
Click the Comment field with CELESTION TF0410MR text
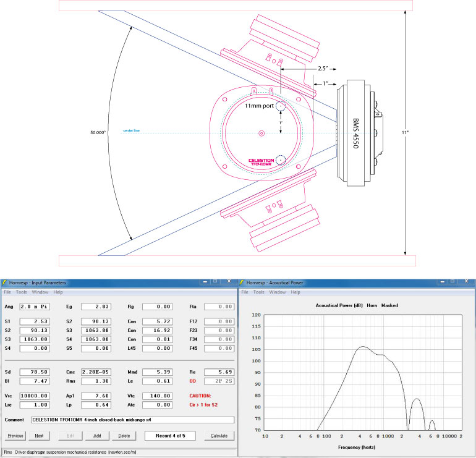click(x=133, y=420)
